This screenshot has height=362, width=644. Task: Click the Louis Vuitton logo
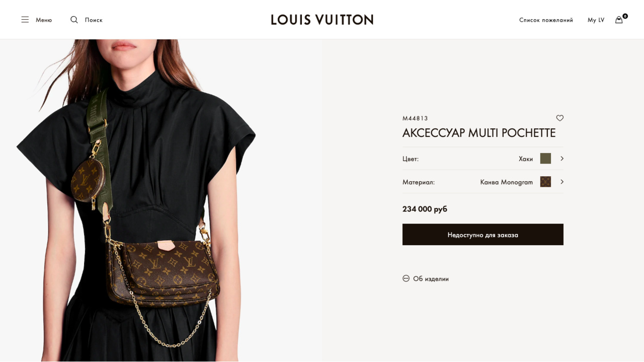pos(322,20)
